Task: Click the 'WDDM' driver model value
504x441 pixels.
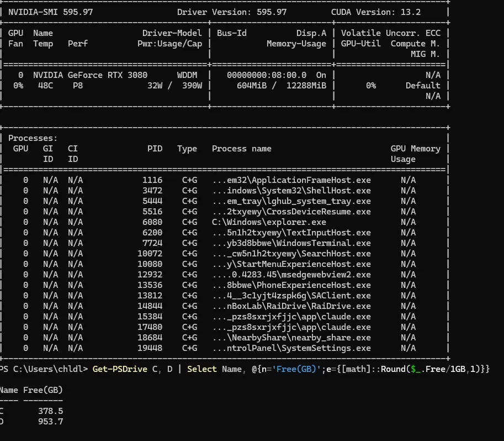Action: (187, 75)
